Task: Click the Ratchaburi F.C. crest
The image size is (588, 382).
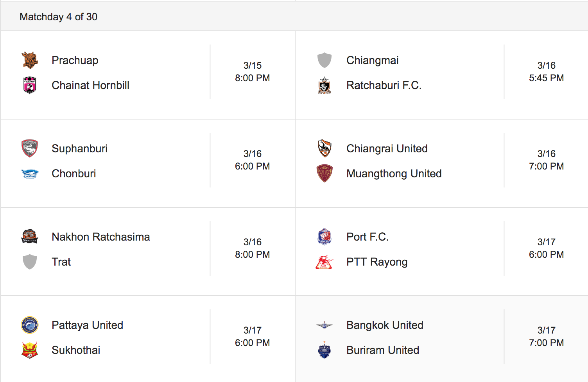Action: (324, 85)
